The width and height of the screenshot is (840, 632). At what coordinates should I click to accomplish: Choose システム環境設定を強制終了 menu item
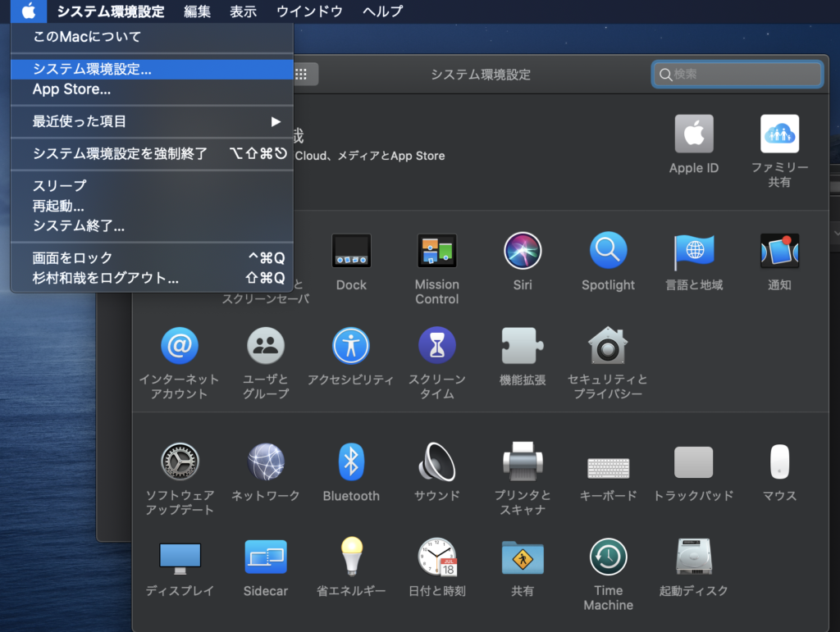pos(152,153)
